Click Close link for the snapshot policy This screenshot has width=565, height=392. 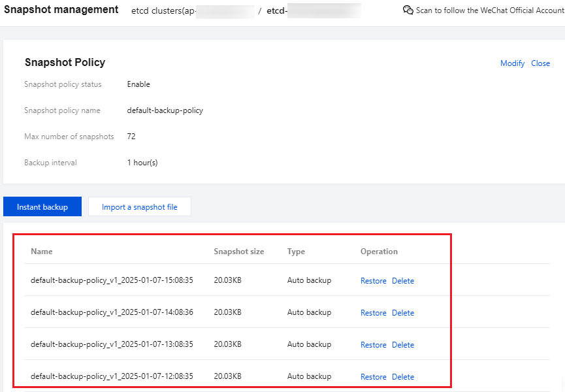(540, 63)
